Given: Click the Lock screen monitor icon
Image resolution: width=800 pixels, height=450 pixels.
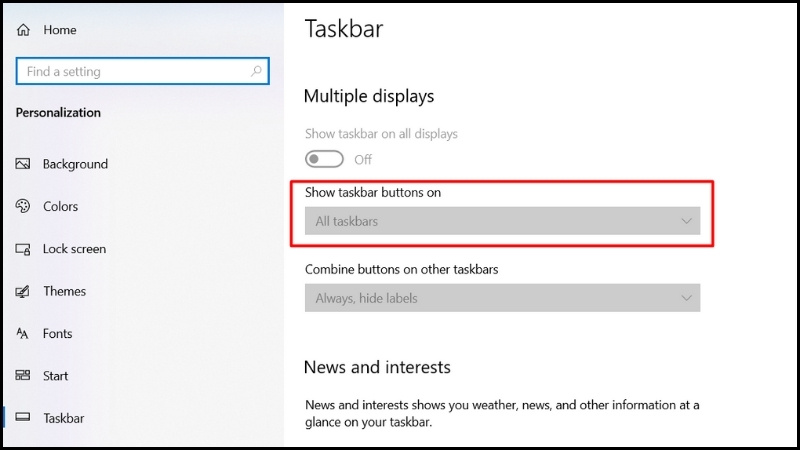Looking at the screenshot, I should (22, 249).
